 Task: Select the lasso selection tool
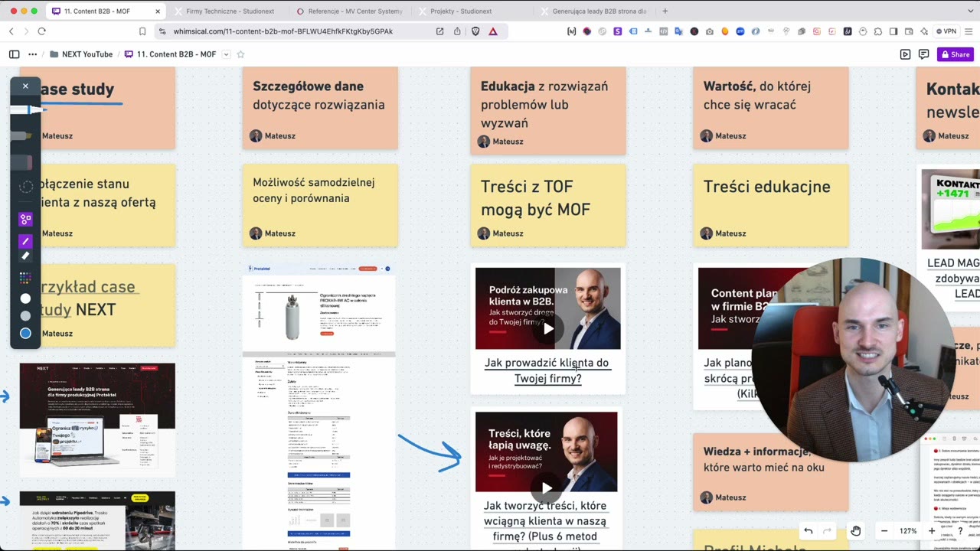pos(25,187)
